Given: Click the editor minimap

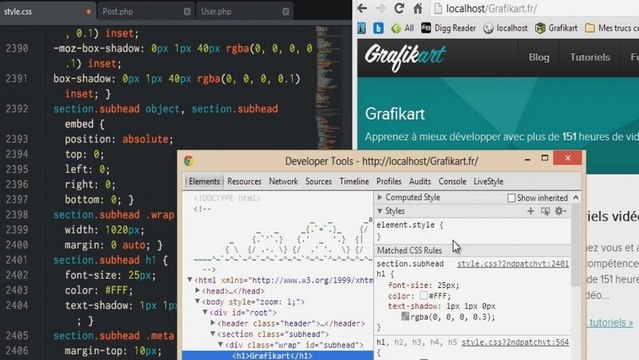Looking at the screenshot, I should click(328, 88).
